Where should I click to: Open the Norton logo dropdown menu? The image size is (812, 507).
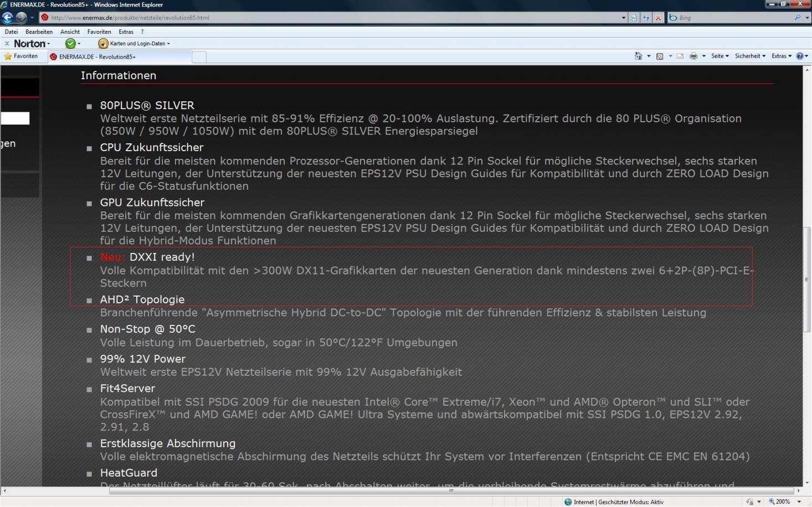coord(32,43)
